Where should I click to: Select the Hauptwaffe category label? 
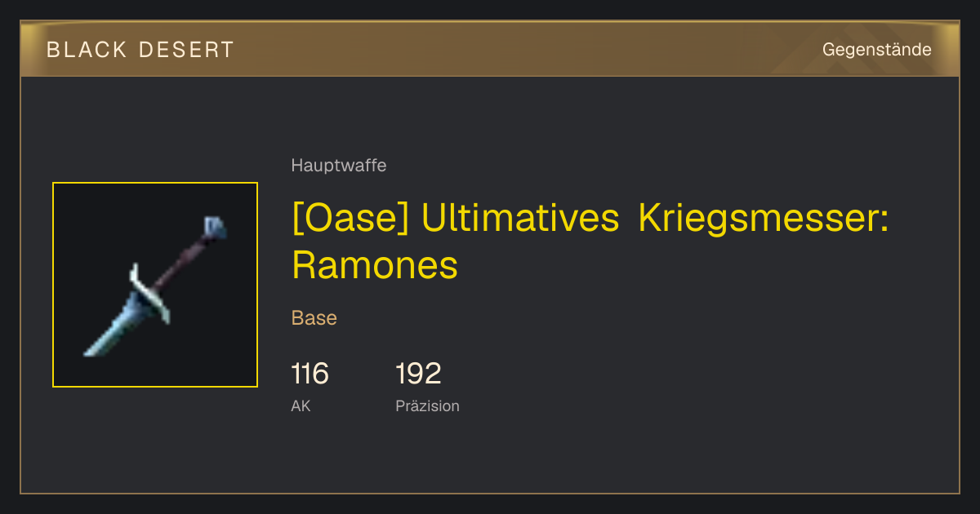pyautogui.click(x=339, y=166)
